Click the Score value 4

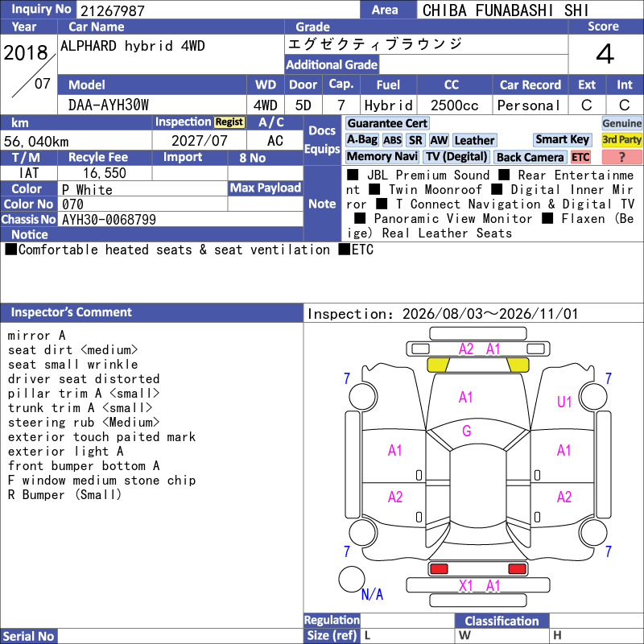605,54
